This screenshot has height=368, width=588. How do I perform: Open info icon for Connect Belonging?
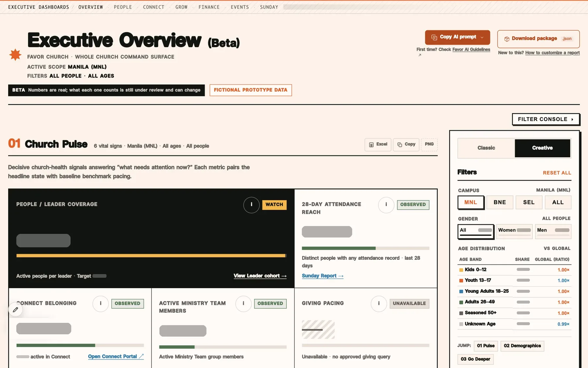pyautogui.click(x=101, y=304)
